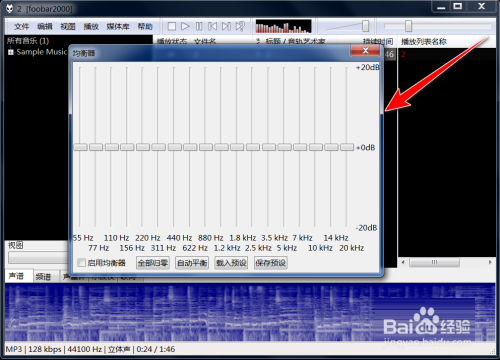Click the 440 Hz equalizer slider handle
The width and height of the screenshot is (500, 360).
coord(175,147)
